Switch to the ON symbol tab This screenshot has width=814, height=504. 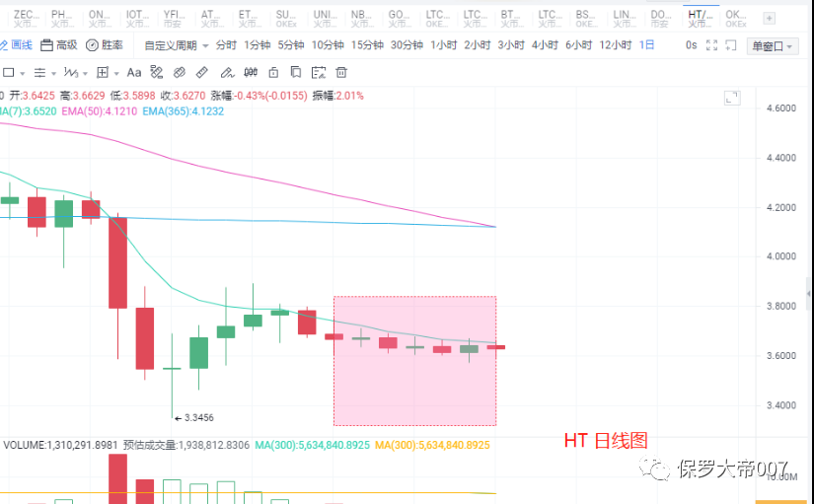point(100,19)
